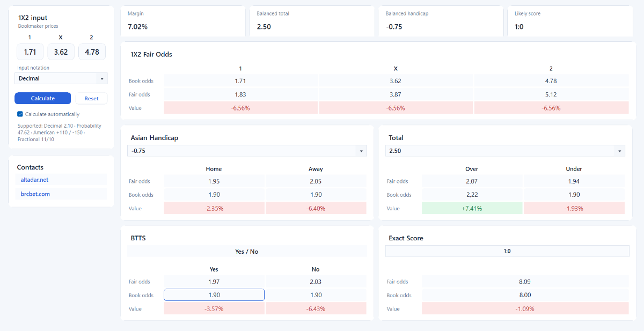Open the Exact Score 1:0 selector
This screenshot has height=331, width=644.
[x=507, y=251]
